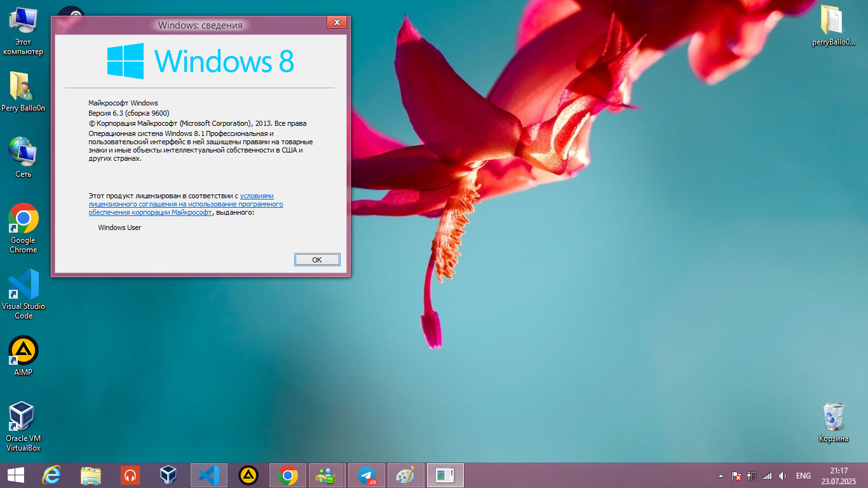Open the volume speaker control in tray
This screenshot has height=488, width=868.
pyautogui.click(x=782, y=476)
